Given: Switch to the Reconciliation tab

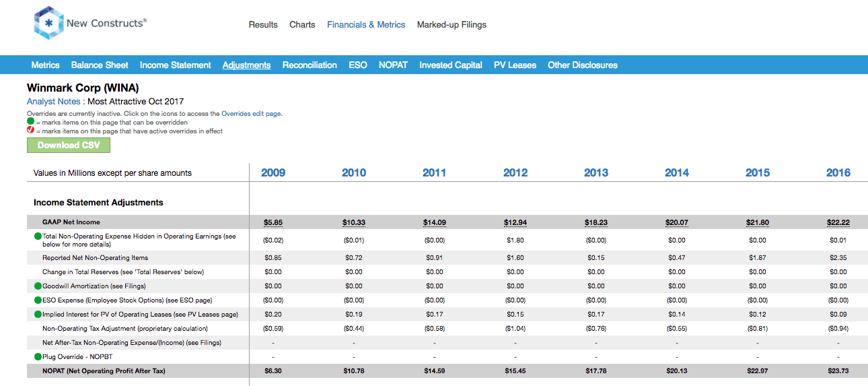Looking at the screenshot, I should coord(310,65).
